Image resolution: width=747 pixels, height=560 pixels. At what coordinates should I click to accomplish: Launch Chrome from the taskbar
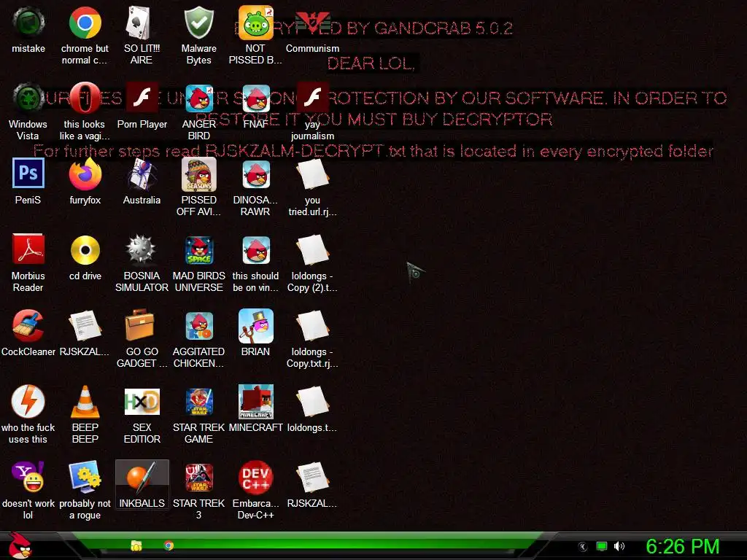(169, 545)
